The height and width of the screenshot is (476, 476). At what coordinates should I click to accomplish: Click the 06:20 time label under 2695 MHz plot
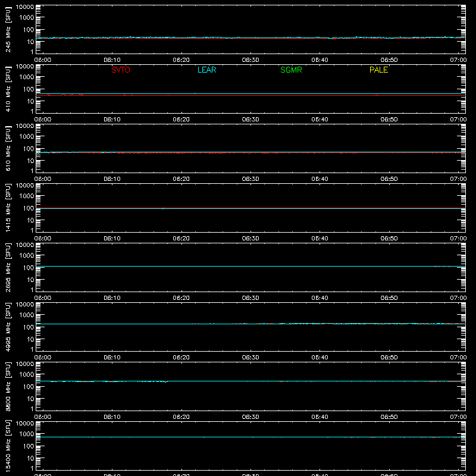coord(181,298)
